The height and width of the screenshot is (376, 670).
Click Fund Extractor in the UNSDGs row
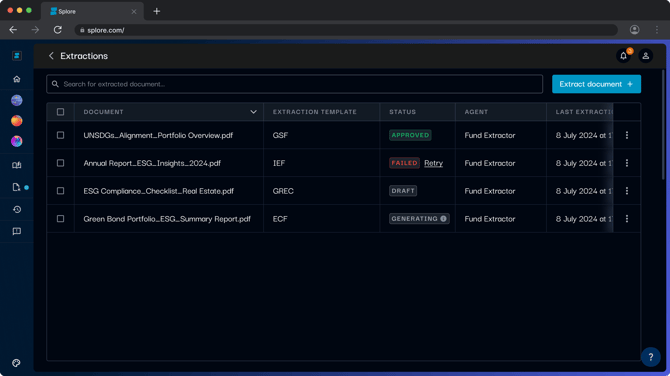point(490,135)
